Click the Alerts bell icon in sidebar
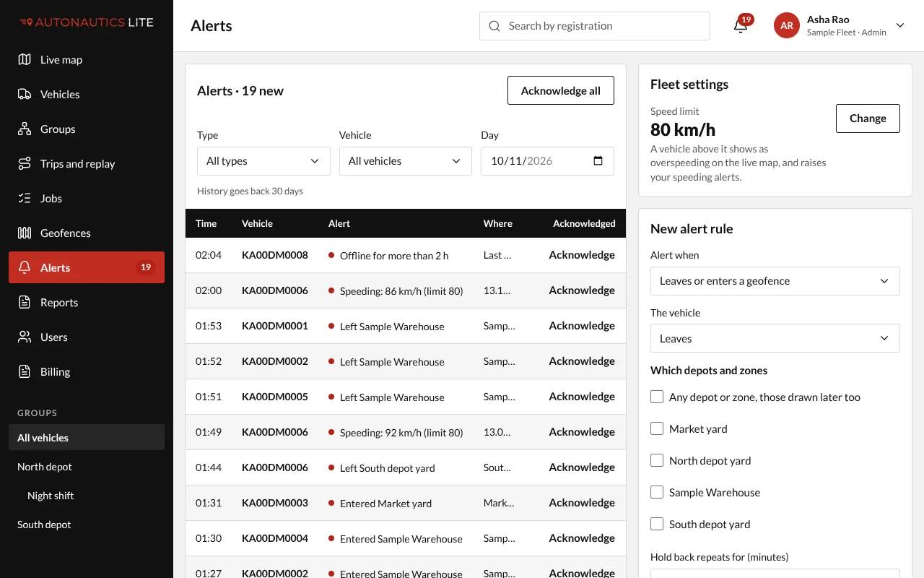Screen dimensions: 924x578 pos(25,267)
